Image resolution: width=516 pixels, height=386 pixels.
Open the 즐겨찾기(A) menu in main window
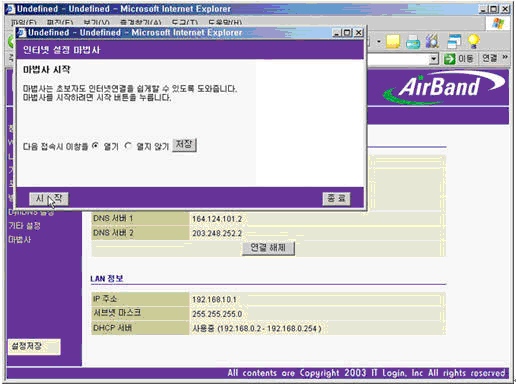tap(140, 23)
